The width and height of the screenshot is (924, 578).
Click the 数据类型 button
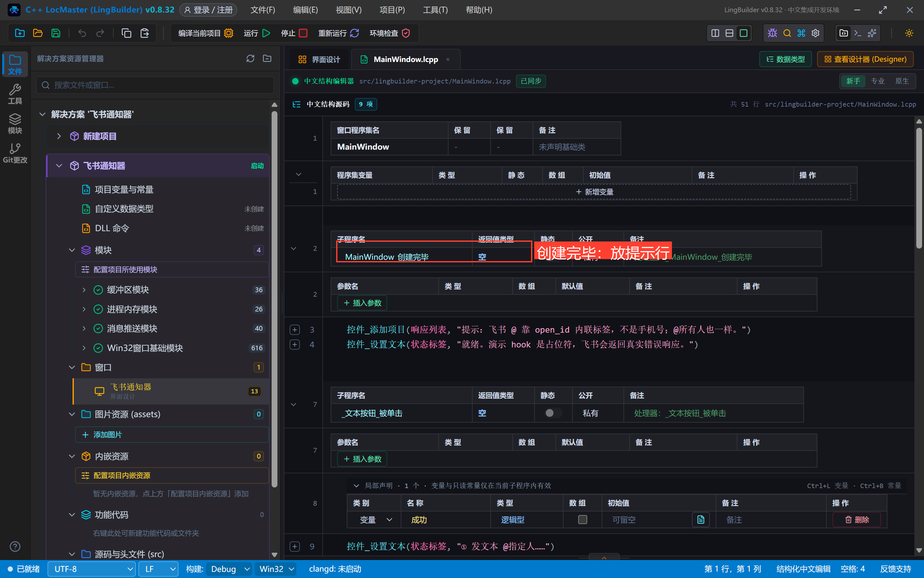tap(785, 59)
